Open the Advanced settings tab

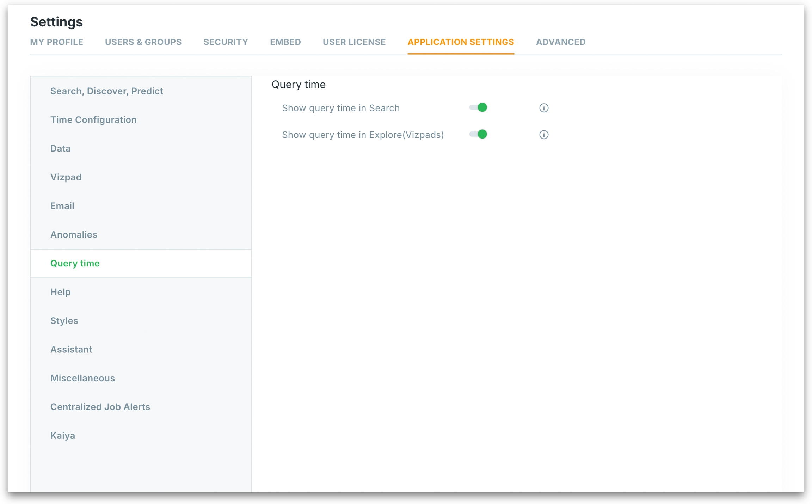[x=560, y=42]
